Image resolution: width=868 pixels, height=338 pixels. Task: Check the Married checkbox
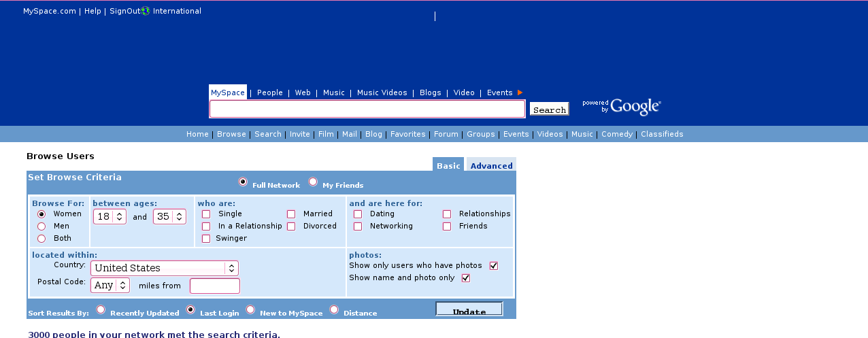pyautogui.click(x=291, y=214)
